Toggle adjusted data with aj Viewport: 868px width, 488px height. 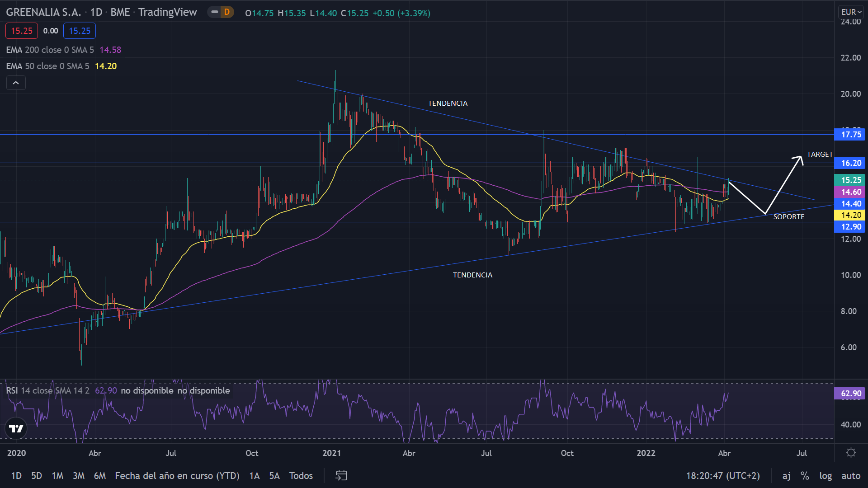787,475
